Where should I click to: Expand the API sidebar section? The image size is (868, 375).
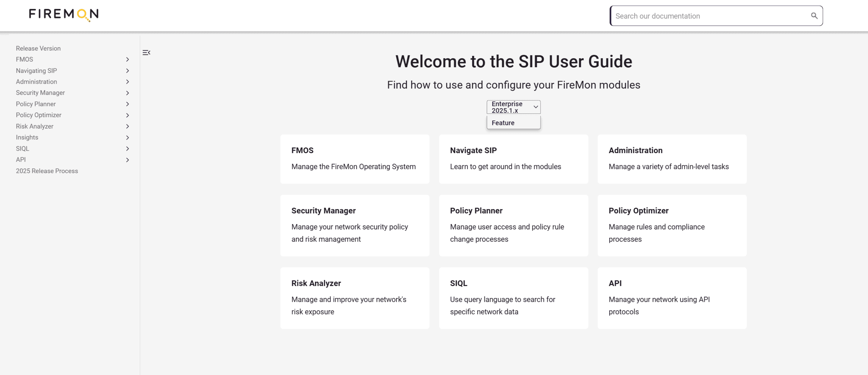point(127,160)
